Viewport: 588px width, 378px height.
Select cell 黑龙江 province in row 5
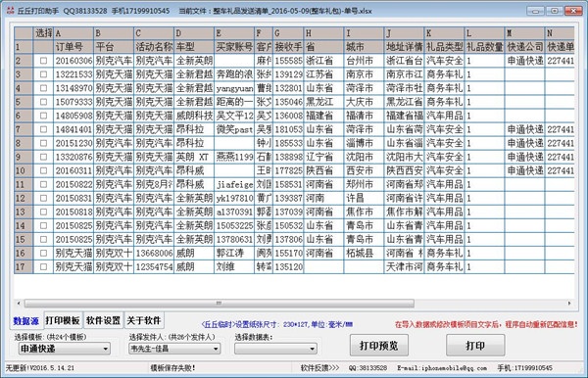coord(323,102)
